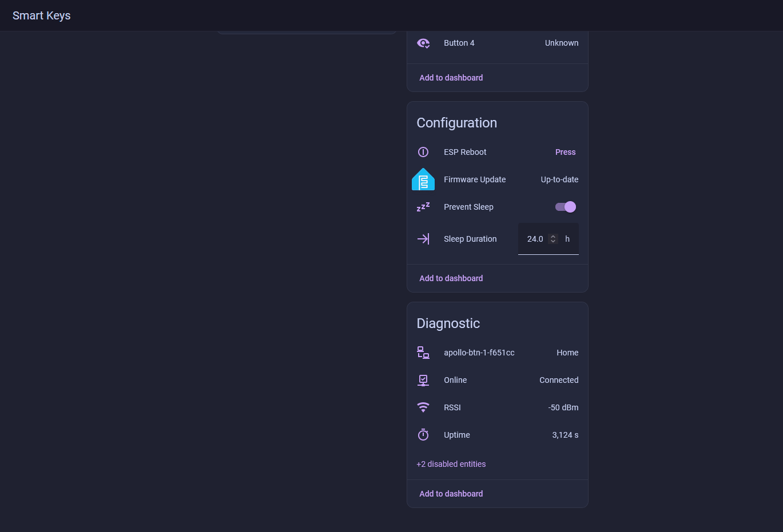Image resolution: width=783 pixels, height=532 pixels.
Task: Click the apollo-btn-1-f651cc network device icon
Action: [x=423, y=353]
